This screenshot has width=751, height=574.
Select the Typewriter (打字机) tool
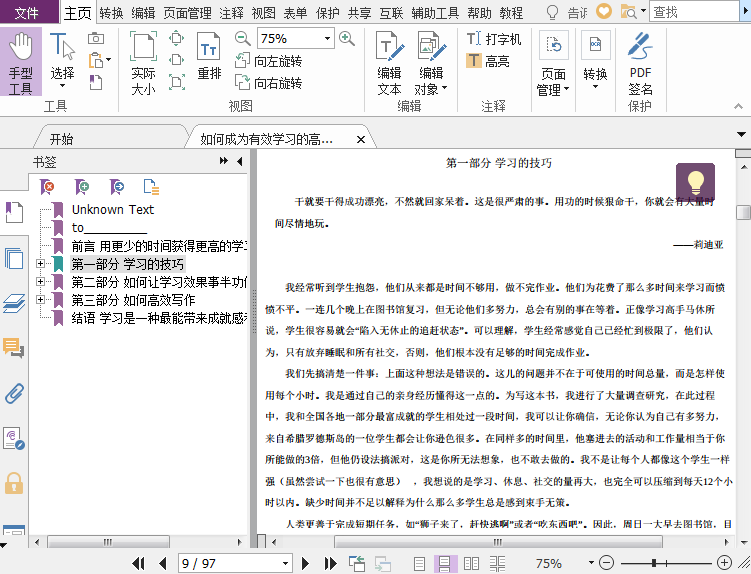coord(494,39)
